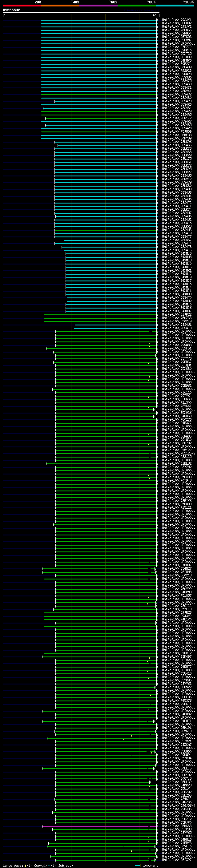Click the UniRef100_Q5TYY5 label
Viewport: 197px width, 868px height.
pyautogui.click(x=176, y=359)
